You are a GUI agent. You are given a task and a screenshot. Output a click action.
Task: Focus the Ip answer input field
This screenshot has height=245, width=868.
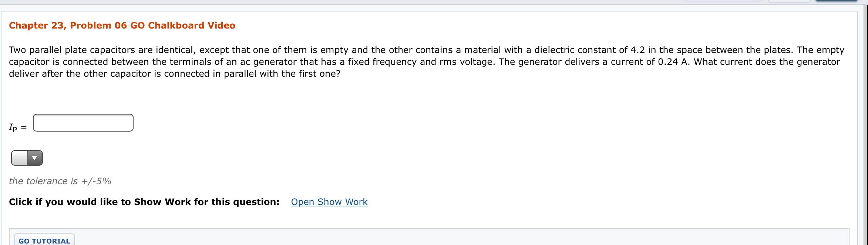(x=83, y=123)
